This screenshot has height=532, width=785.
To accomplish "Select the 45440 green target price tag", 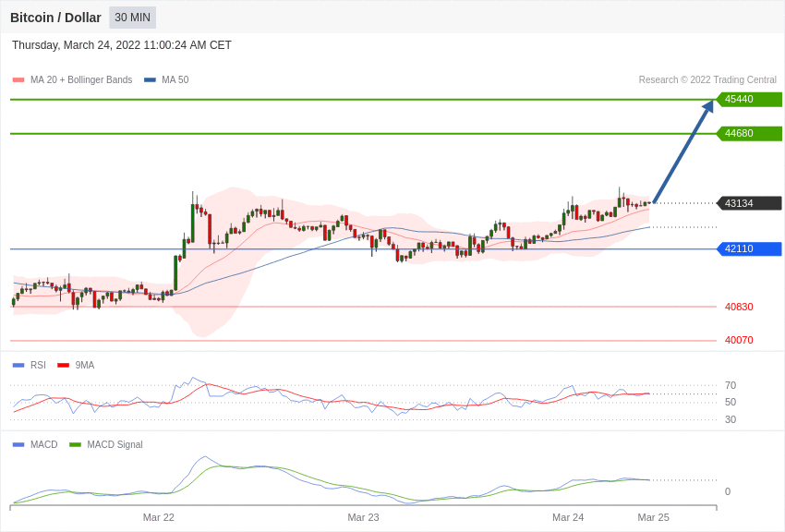I will (x=749, y=100).
